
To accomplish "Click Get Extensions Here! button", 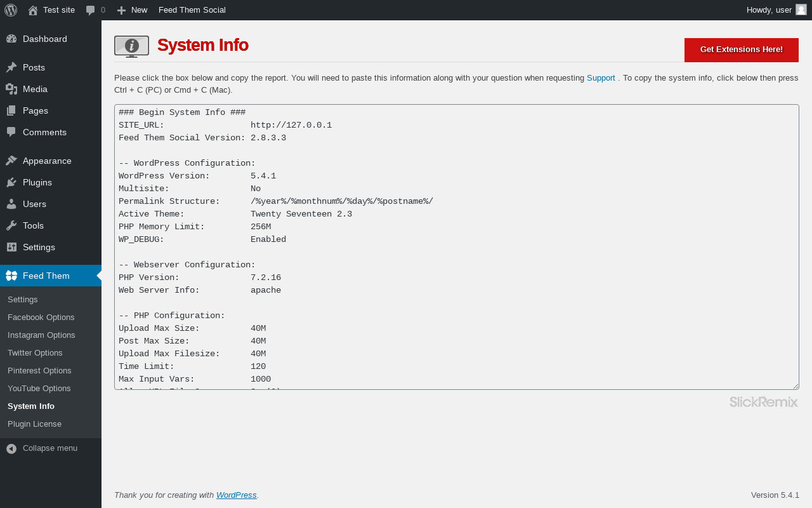I will [742, 50].
